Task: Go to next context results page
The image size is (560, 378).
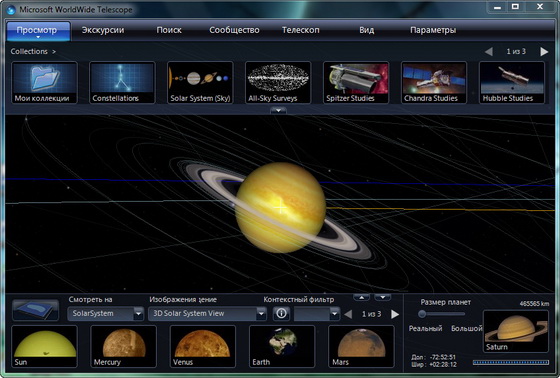Action: (395, 314)
